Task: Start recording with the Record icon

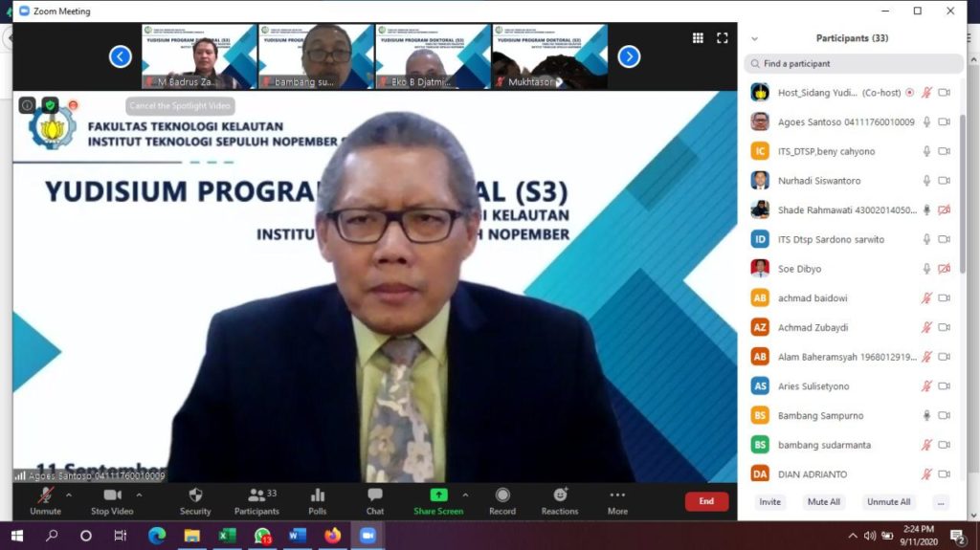Action: pyautogui.click(x=502, y=495)
